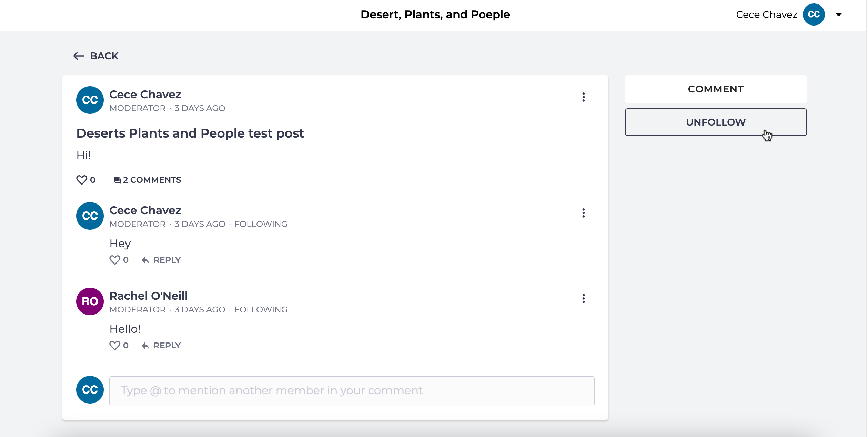The height and width of the screenshot is (437, 868).
Task: Like the main post with heart icon
Action: point(82,180)
